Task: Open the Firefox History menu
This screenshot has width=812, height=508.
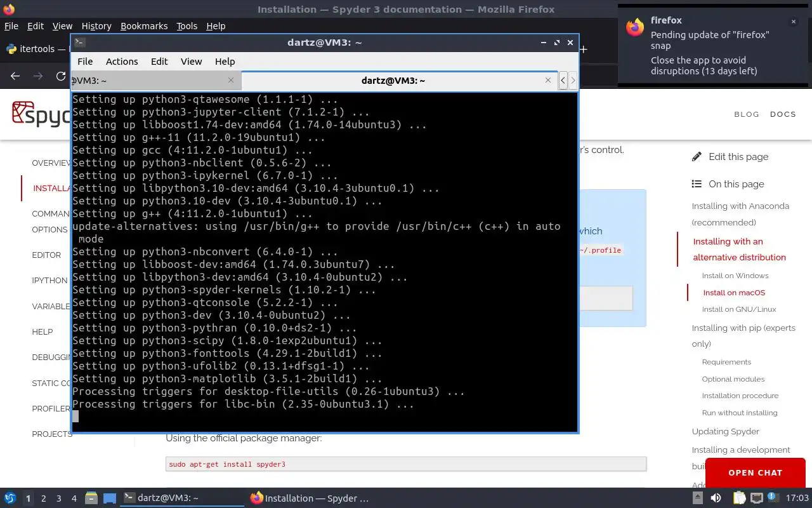Action: click(x=96, y=26)
